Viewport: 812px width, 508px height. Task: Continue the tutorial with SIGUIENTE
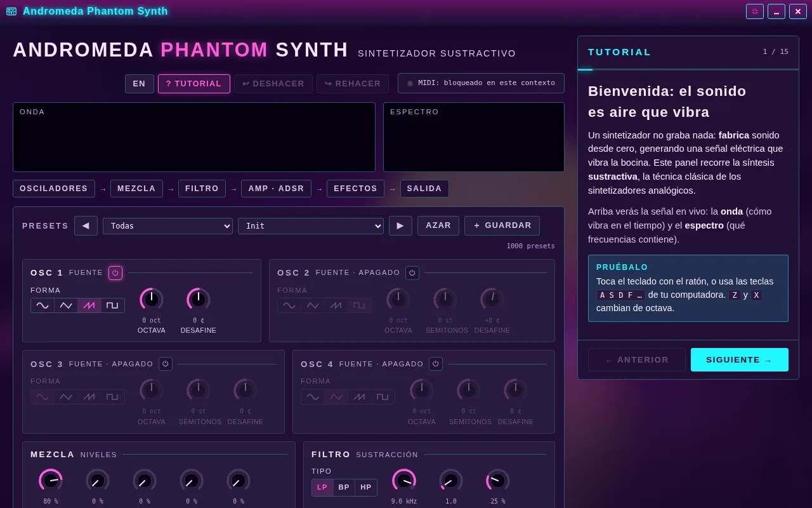click(x=740, y=360)
